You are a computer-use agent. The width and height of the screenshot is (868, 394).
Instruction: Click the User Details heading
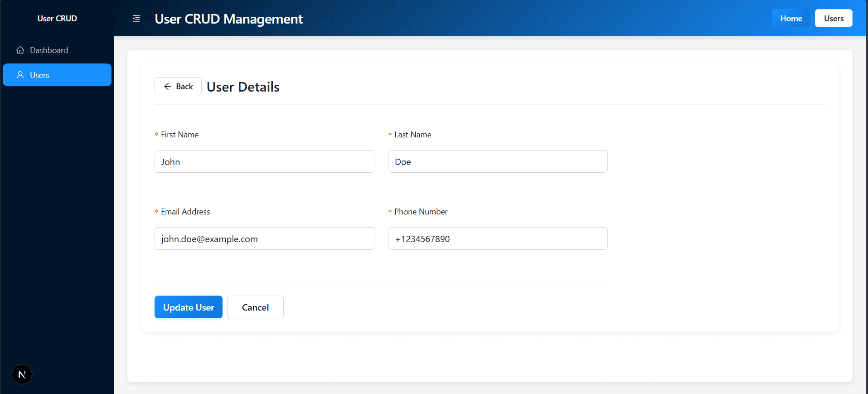[243, 87]
